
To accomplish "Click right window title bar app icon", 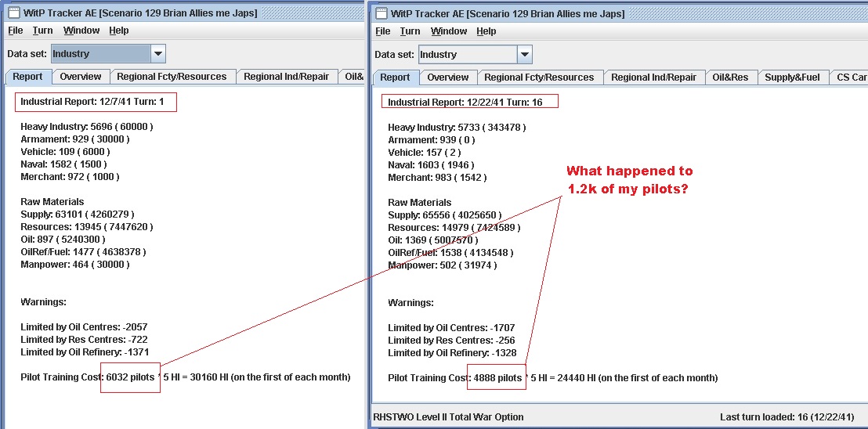I will tap(380, 13).
